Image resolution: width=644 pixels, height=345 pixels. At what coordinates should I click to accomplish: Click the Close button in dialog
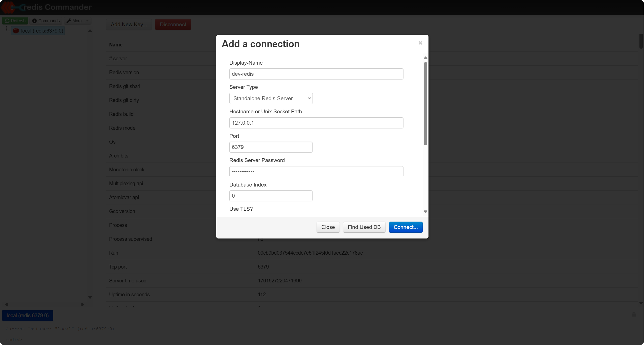tap(328, 227)
